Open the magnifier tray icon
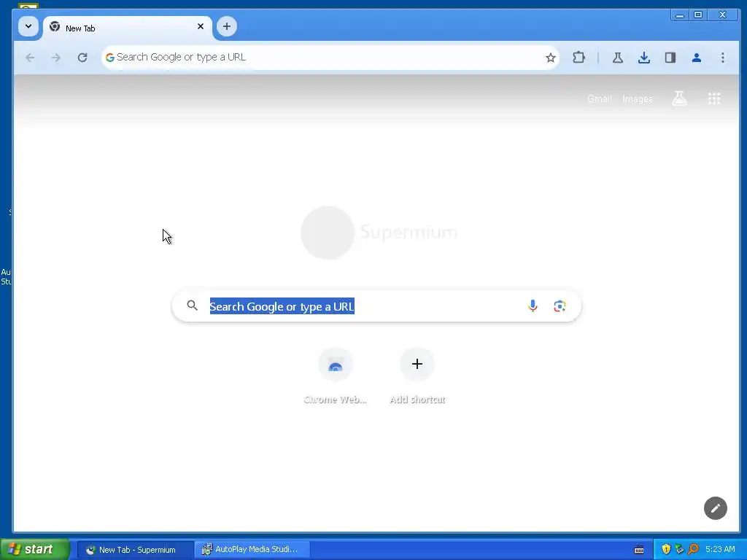Viewport: 747px width, 560px height. click(693, 550)
